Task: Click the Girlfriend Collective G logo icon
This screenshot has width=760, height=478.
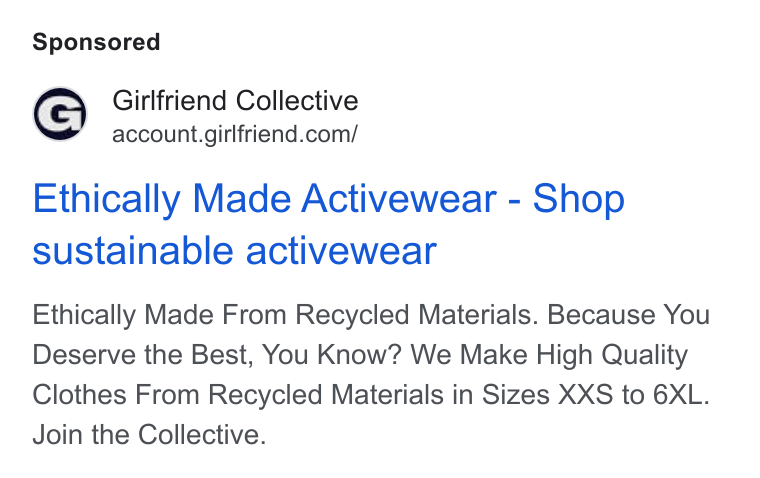Action: point(60,114)
